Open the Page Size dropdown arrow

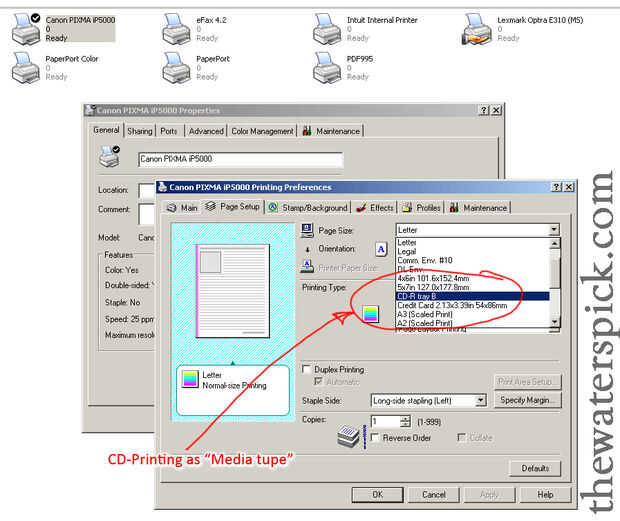554,230
